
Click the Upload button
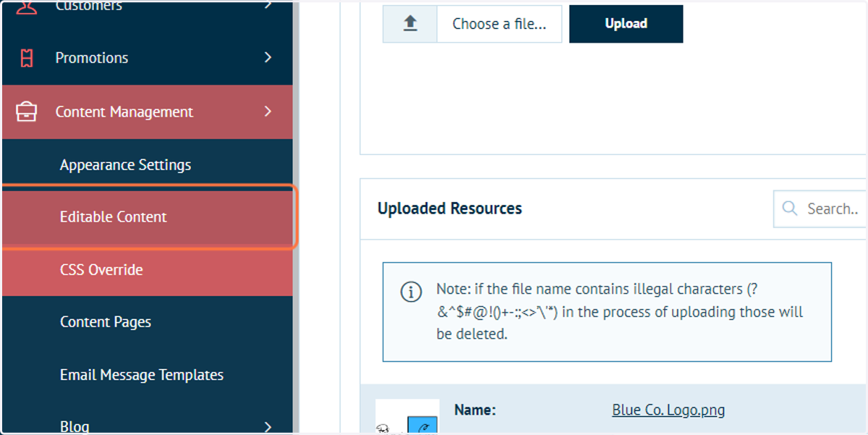tap(626, 23)
